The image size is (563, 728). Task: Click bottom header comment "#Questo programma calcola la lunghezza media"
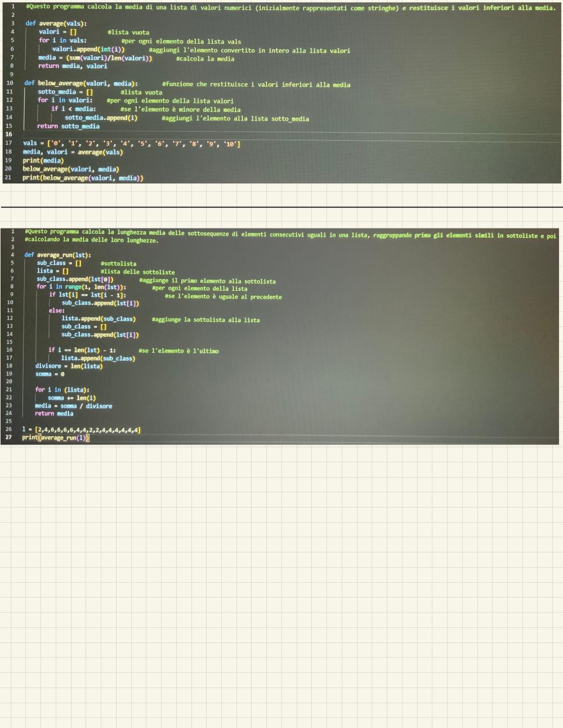[x=291, y=233]
